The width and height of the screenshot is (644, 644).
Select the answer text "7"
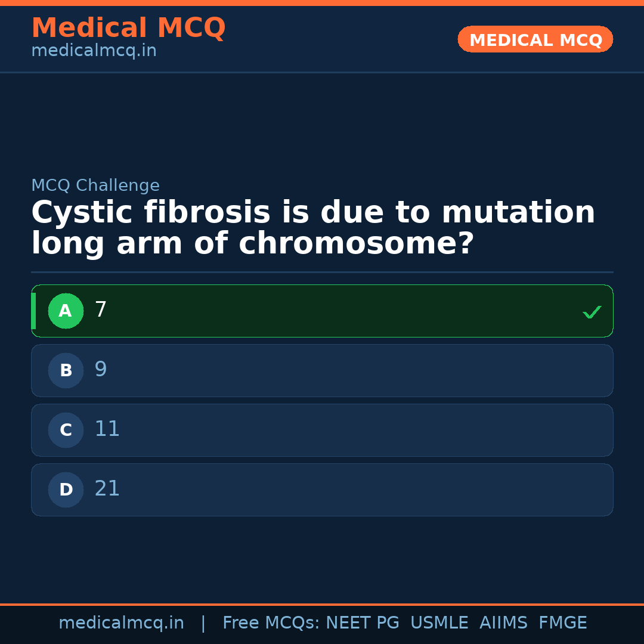tap(101, 310)
